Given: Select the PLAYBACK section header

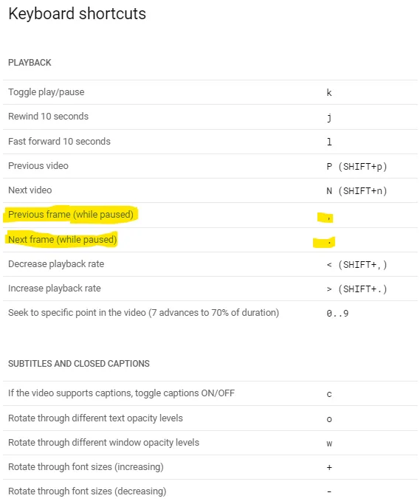Looking at the screenshot, I should tap(30, 63).
